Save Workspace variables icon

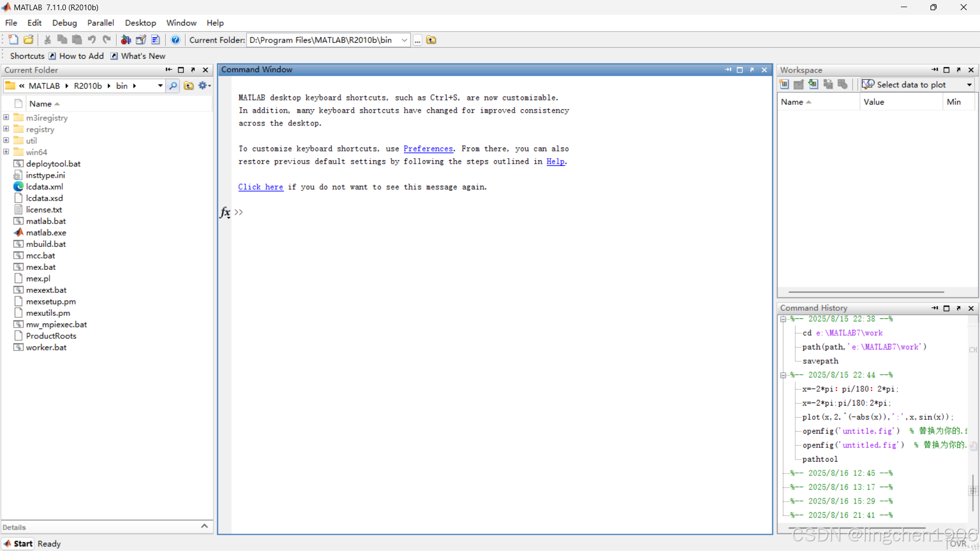(828, 85)
